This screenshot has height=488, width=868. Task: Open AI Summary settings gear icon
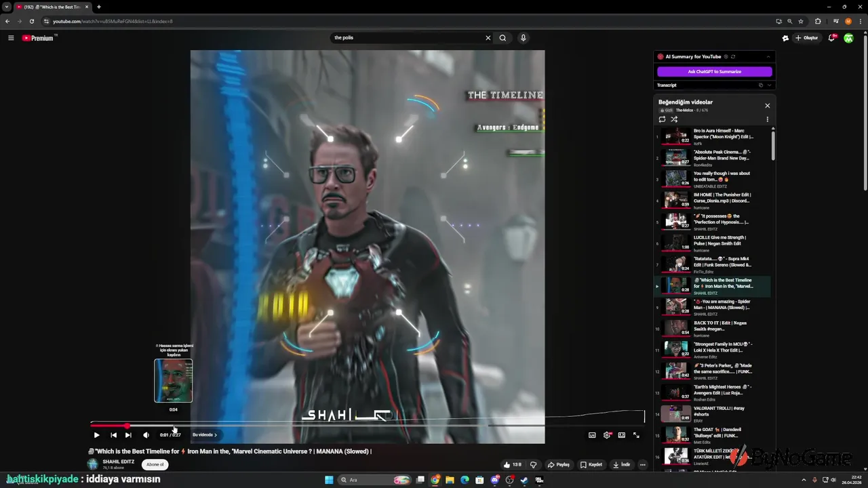[x=726, y=57]
